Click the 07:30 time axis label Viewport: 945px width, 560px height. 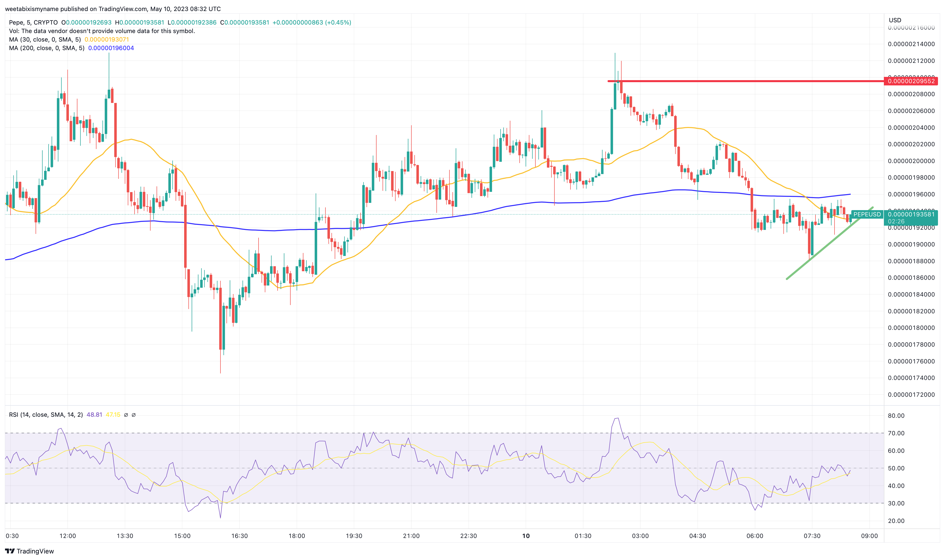click(x=812, y=536)
